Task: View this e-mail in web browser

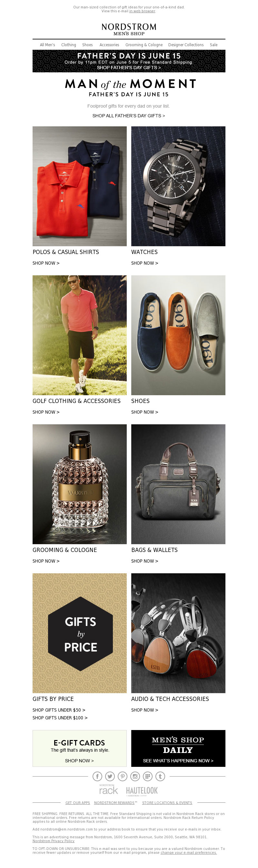Action: tap(142, 11)
